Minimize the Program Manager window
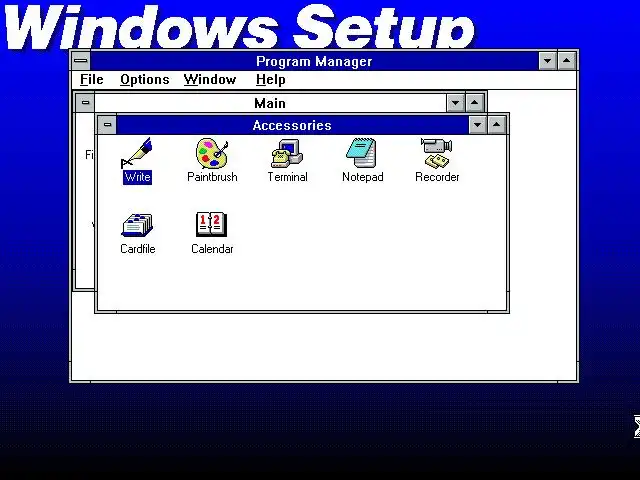 548,61
